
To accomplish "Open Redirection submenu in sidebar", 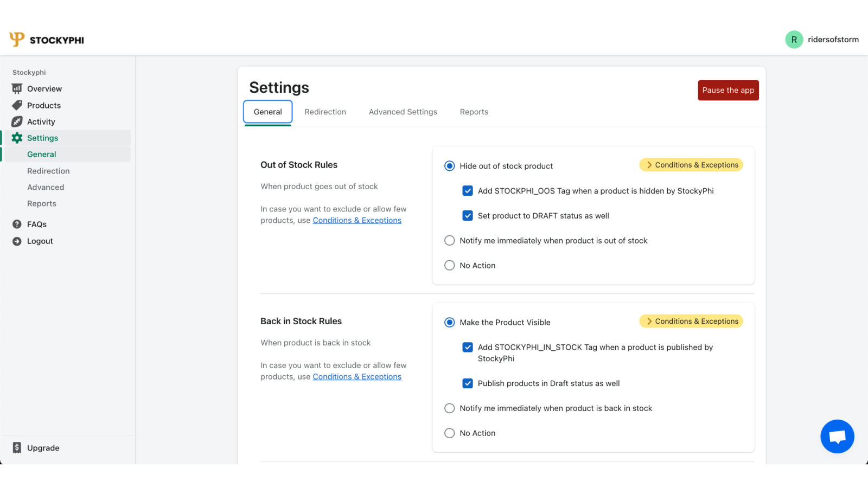I will (48, 171).
